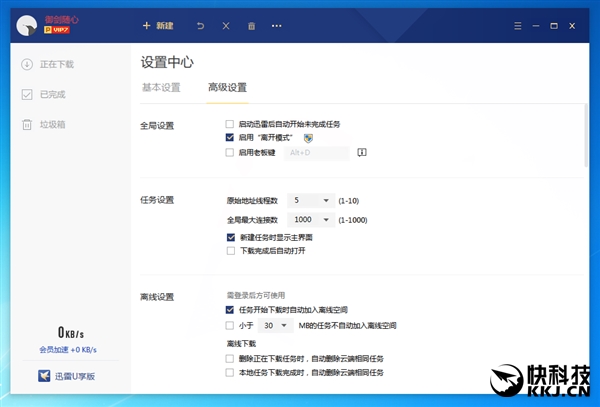Click the shield icon beside 离开模式

(x=308, y=138)
